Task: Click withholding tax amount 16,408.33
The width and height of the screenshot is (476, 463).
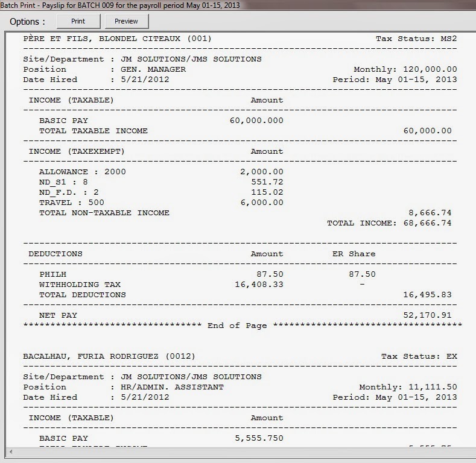Action: tap(259, 285)
